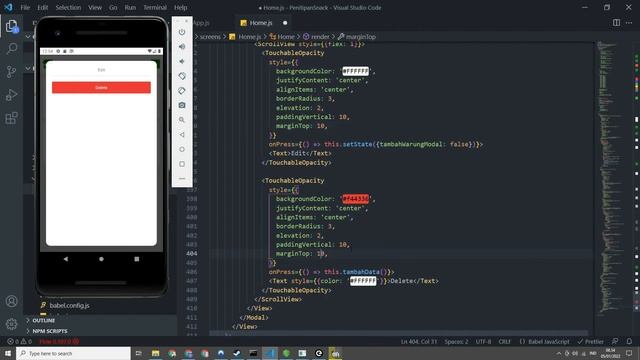Screen dimensions: 640x360
Task: Open the Explorer view in activity bar
Action: pos(12,26)
